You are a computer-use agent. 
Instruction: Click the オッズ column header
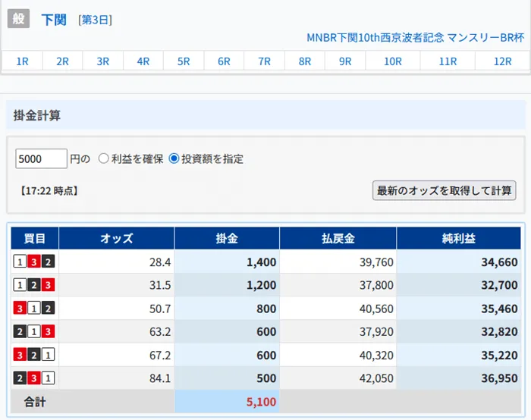click(116, 238)
